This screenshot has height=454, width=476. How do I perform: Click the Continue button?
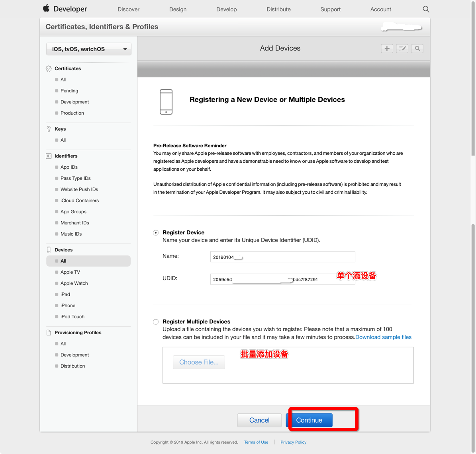tap(309, 420)
